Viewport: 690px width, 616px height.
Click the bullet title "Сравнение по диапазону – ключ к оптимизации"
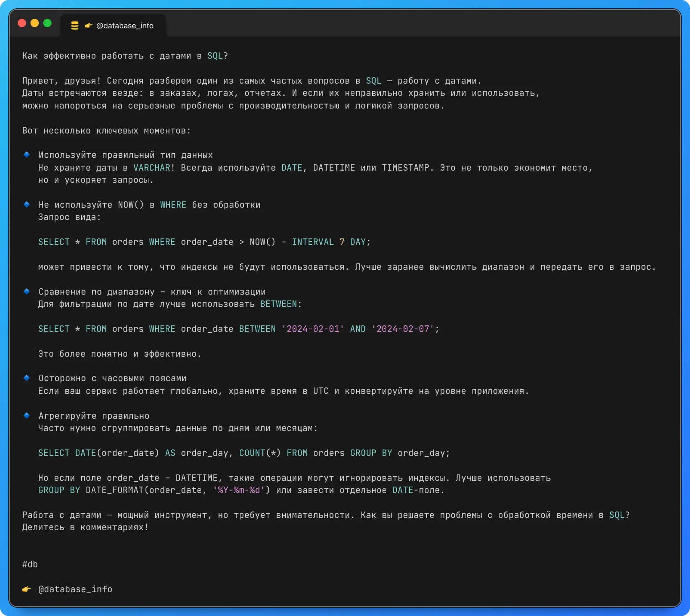152,292
